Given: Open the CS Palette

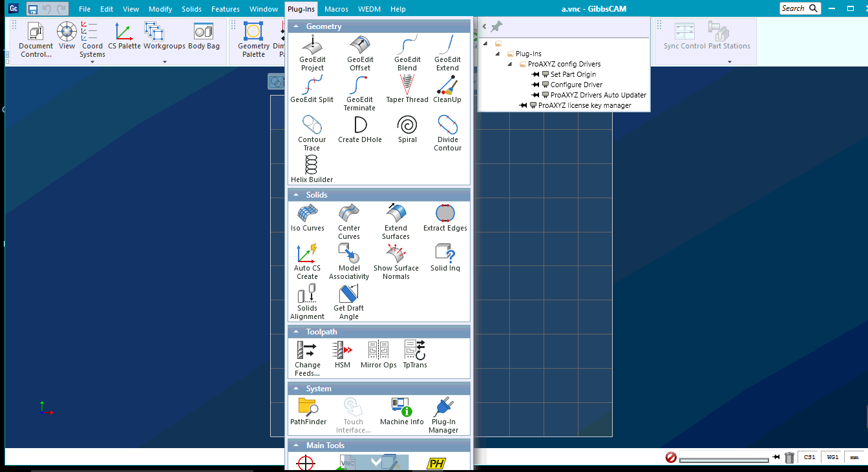Looking at the screenshot, I should coord(124,36).
